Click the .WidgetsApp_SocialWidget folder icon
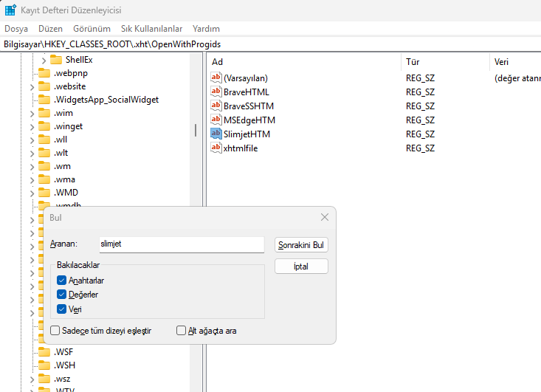This screenshot has width=541, height=392. click(x=44, y=100)
